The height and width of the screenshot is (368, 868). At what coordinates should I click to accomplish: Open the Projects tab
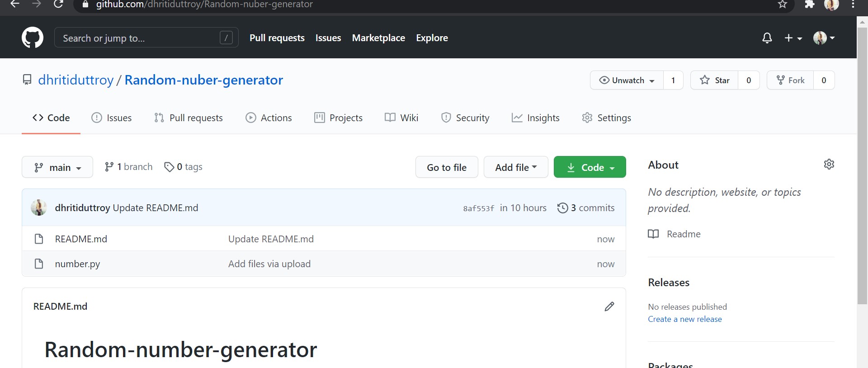(x=338, y=118)
